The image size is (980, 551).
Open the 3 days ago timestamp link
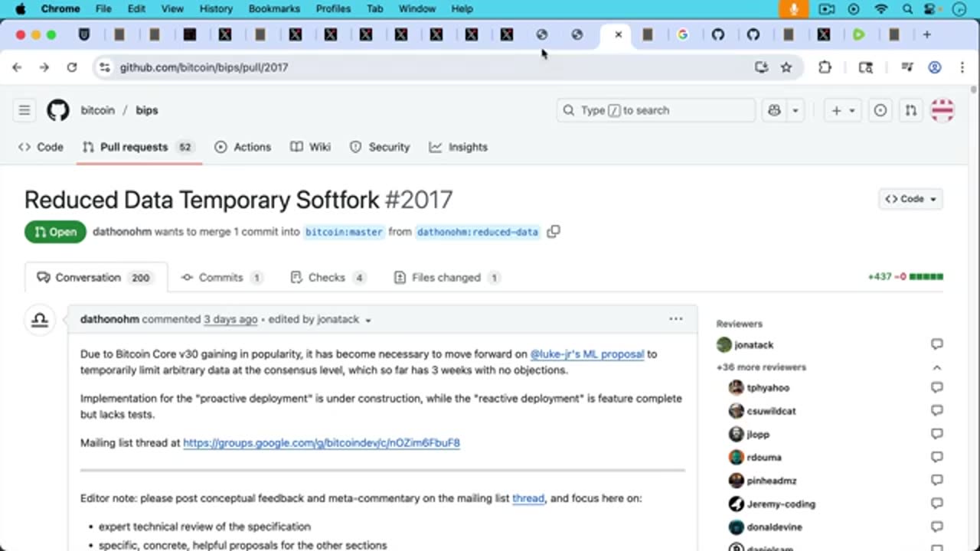(230, 319)
